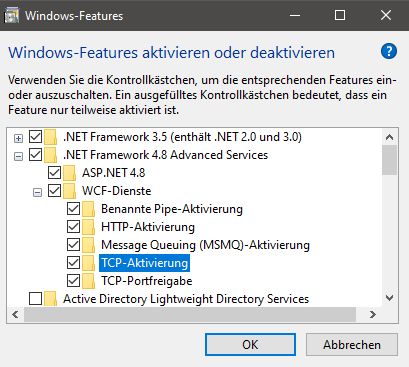This screenshot has width=409, height=367.
Task: Select the "WCF-Dienste" item text
Action: point(117,191)
